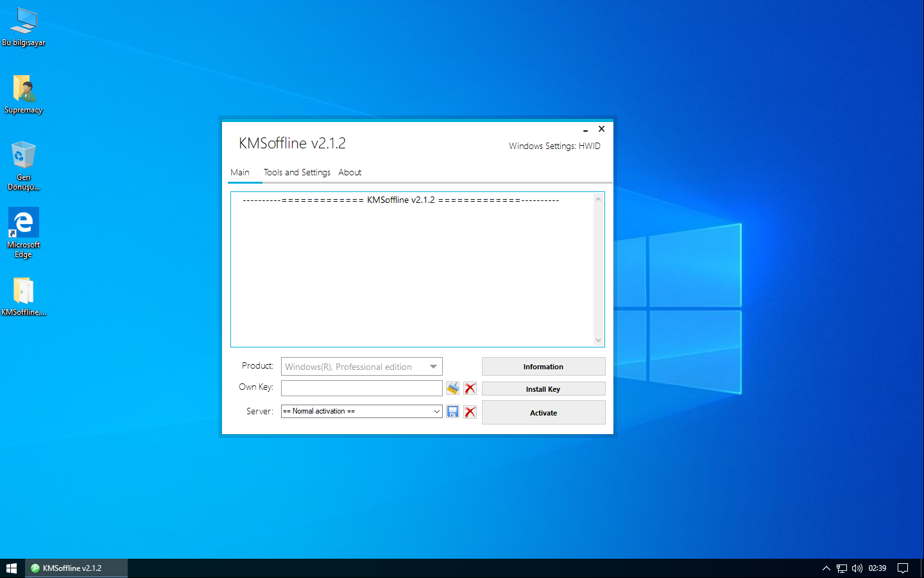
Task: Click the network icon in system tray
Action: [842, 568]
